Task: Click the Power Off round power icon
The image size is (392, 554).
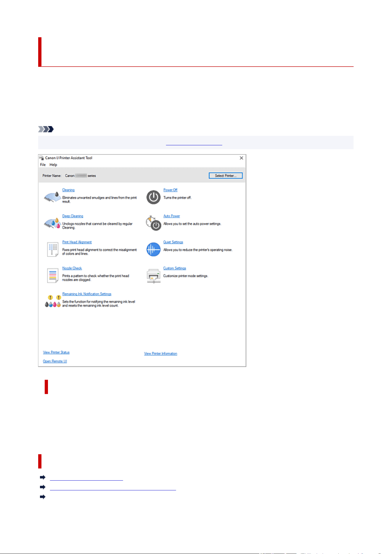Action: 153,197
